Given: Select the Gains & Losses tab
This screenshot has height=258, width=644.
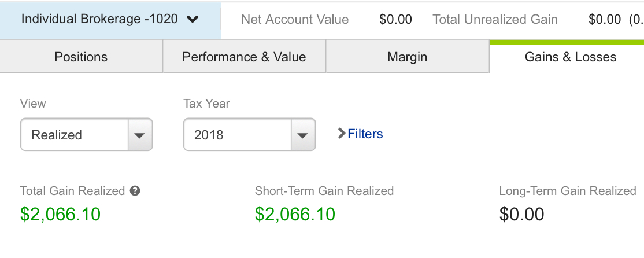Looking at the screenshot, I should click(571, 57).
